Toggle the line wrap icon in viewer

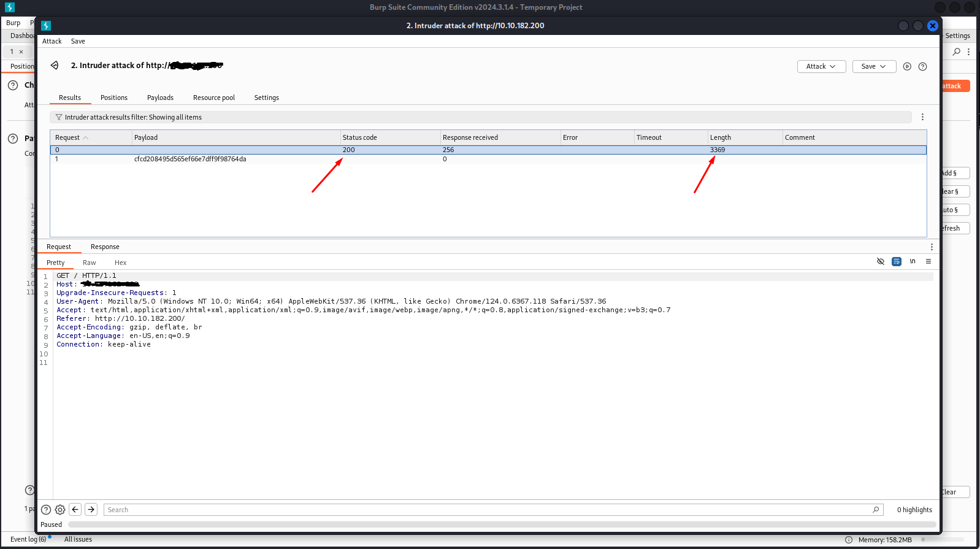tap(897, 261)
